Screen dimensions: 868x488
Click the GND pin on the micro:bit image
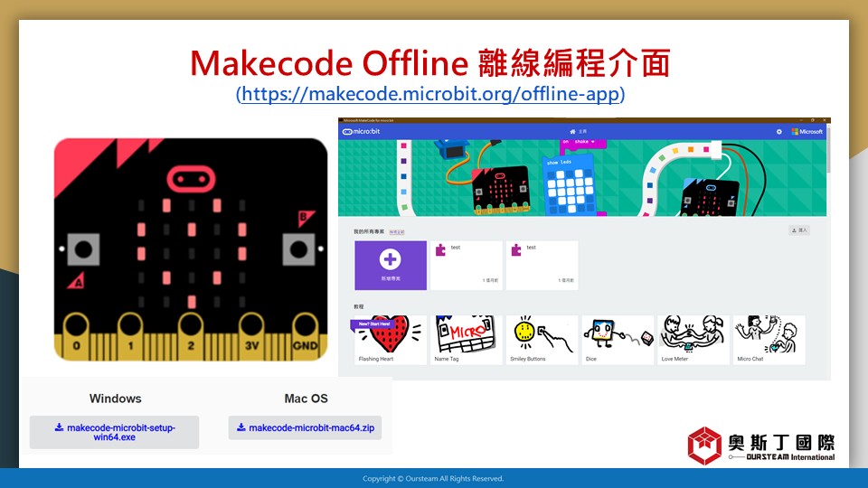[x=305, y=335]
